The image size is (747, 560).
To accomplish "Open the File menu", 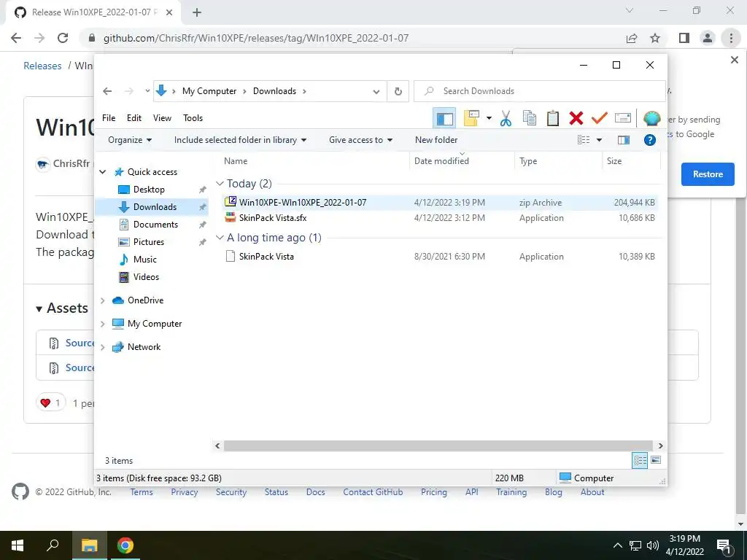I will (x=109, y=118).
